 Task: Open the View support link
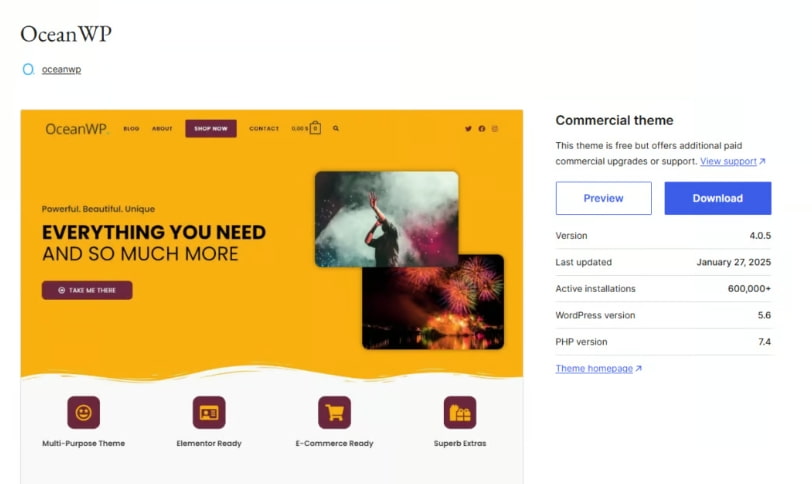[728, 162]
